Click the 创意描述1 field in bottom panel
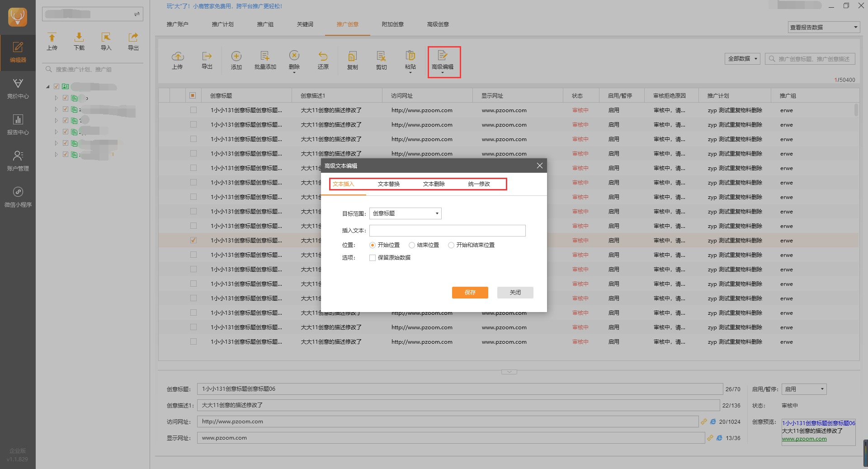The height and width of the screenshot is (469, 868). point(458,405)
